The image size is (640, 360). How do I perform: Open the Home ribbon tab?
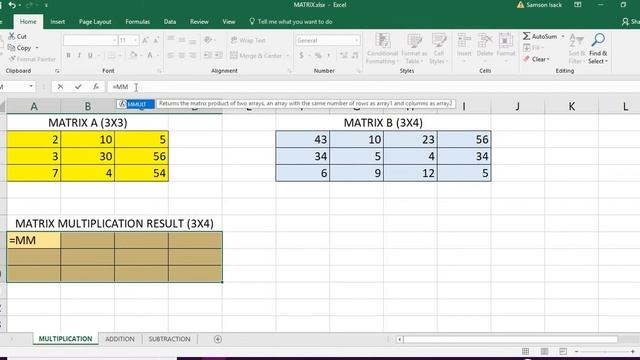click(x=28, y=22)
